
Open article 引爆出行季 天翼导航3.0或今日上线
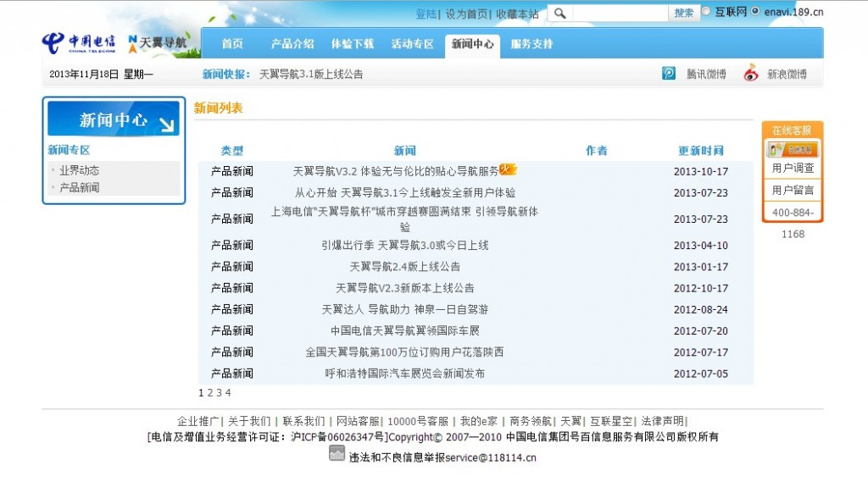click(404, 245)
